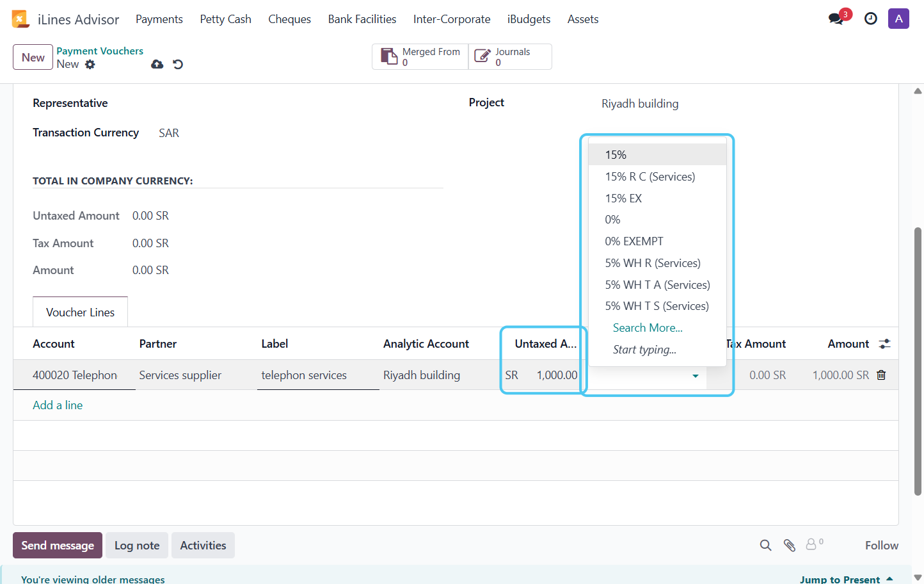Attach a file with paperclip icon
The image size is (924, 584).
(x=790, y=546)
